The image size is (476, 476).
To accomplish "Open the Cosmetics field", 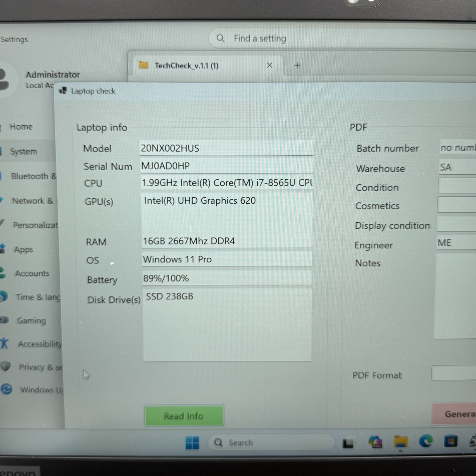I will tap(457, 205).
